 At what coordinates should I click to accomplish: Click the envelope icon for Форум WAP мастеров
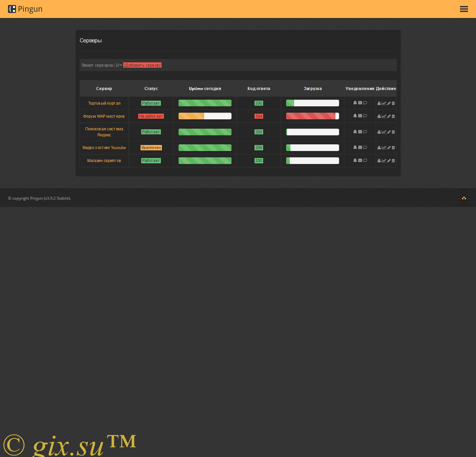pos(360,116)
